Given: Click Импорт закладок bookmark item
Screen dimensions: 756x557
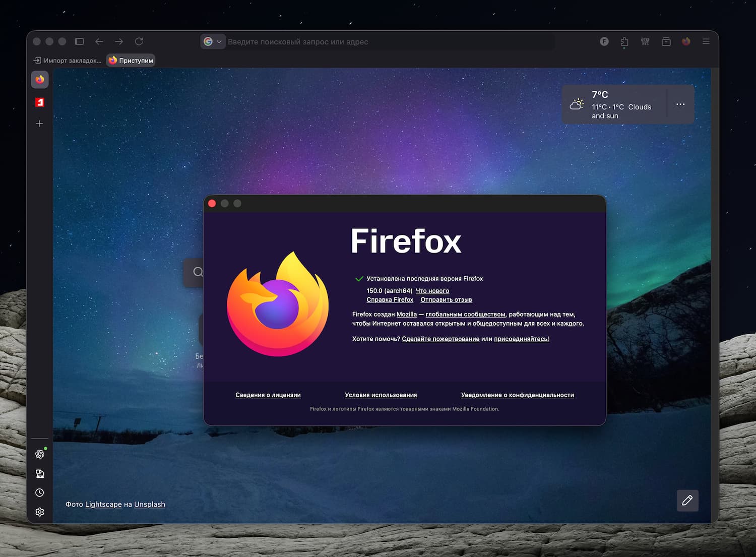Looking at the screenshot, I should (x=68, y=60).
